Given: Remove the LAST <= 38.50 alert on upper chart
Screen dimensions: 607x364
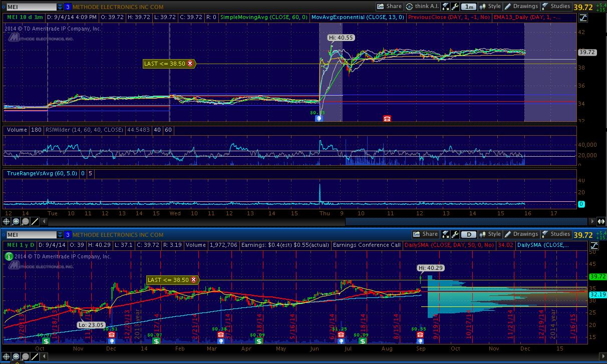Looking at the screenshot, I should (190, 64).
